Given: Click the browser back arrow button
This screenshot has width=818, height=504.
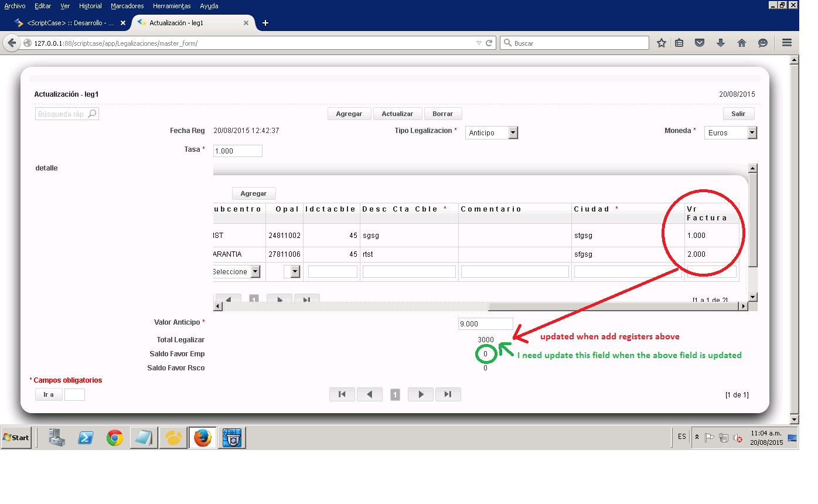Looking at the screenshot, I should coord(12,43).
